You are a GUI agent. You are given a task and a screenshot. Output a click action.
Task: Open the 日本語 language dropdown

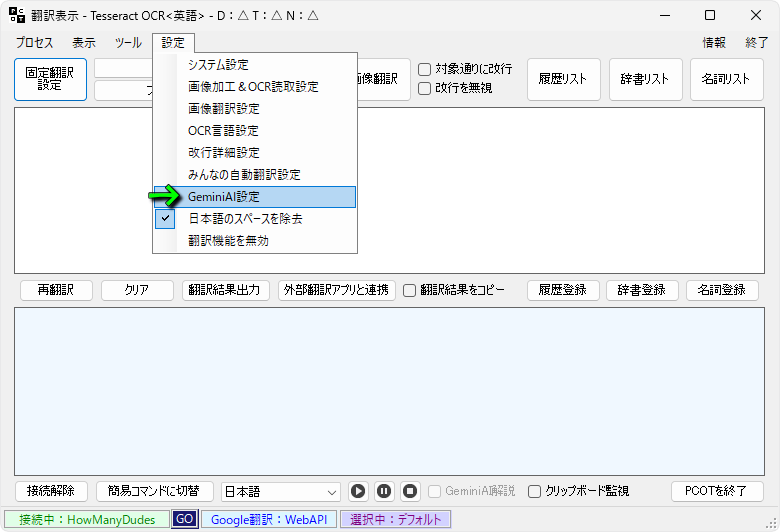(280, 491)
